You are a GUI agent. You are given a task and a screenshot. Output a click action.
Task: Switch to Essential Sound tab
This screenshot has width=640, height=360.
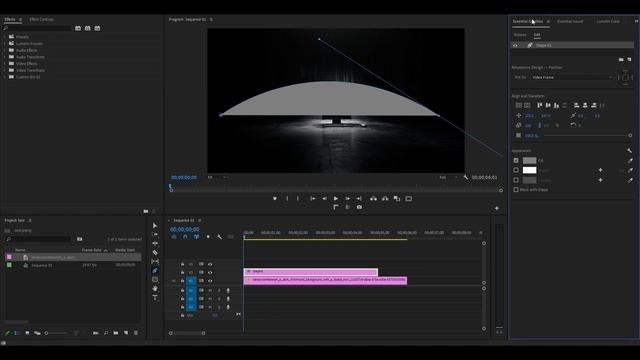pyautogui.click(x=570, y=21)
